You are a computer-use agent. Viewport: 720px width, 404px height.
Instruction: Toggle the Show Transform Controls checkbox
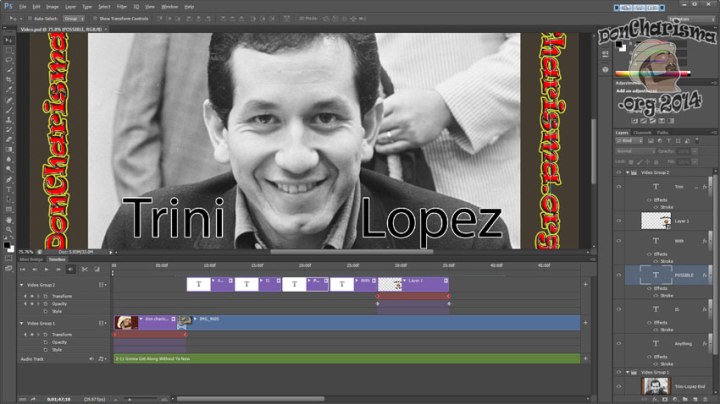click(96, 18)
